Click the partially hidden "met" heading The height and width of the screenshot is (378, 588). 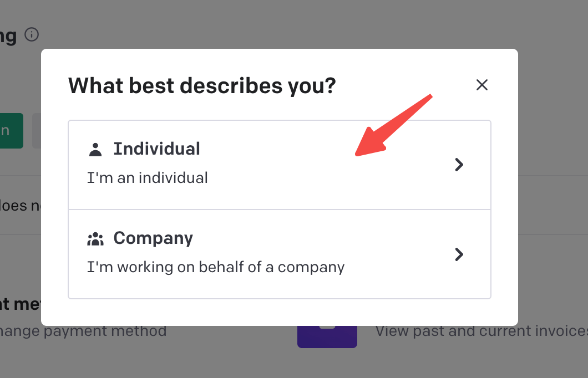click(x=21, y=304)
